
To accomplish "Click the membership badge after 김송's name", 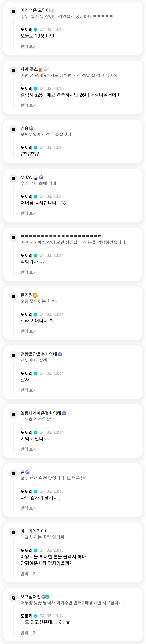I will 31,128.
